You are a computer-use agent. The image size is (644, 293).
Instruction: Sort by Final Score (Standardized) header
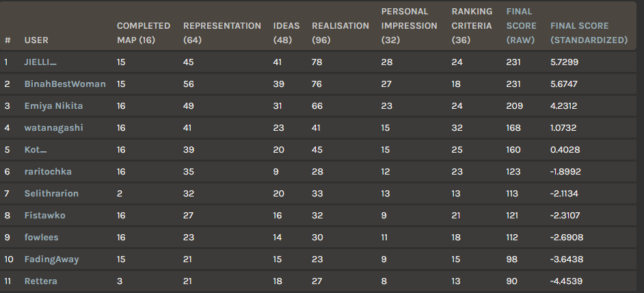[x=589, y=33]
